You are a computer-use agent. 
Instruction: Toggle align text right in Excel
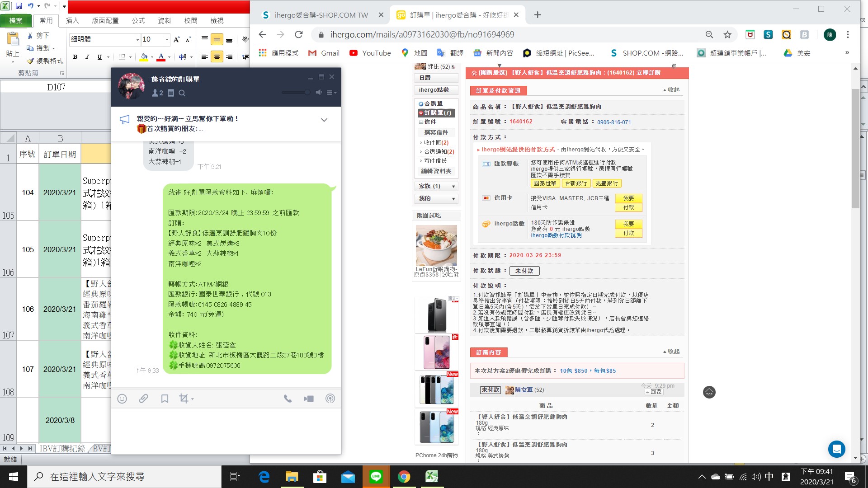229,56
